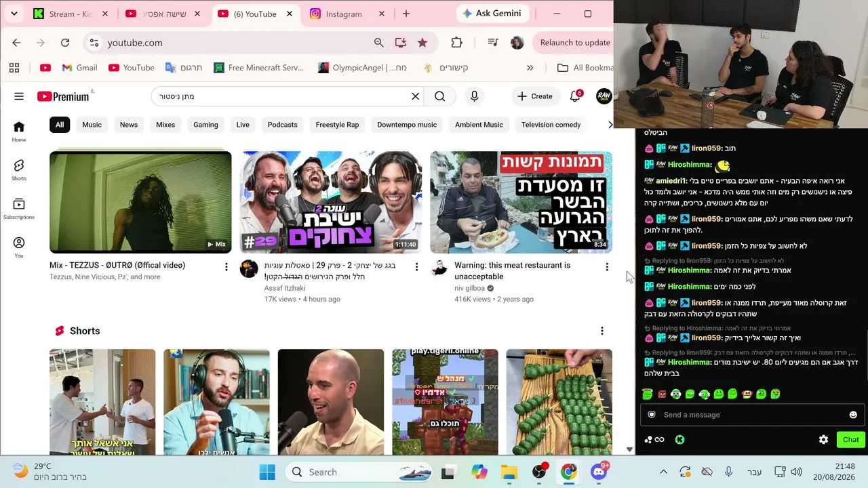868x488 pixels.
Task: Go to Home in YouTube sidebar
Action: [x=19, y=131]
